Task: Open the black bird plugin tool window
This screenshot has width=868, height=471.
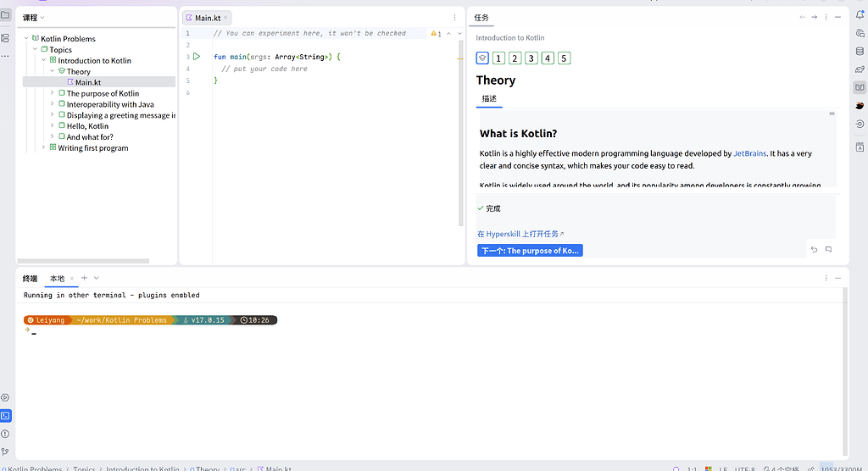Action: 860,105
